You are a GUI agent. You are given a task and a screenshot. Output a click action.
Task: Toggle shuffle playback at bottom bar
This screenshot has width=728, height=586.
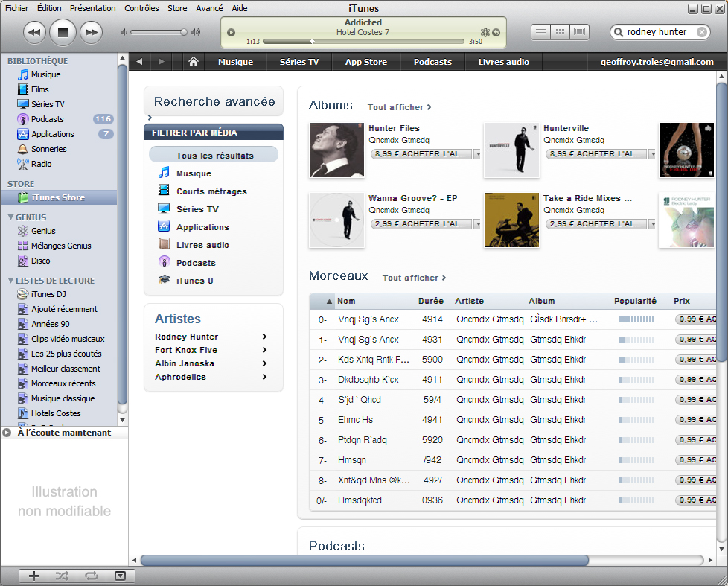(x=63, y=576)
